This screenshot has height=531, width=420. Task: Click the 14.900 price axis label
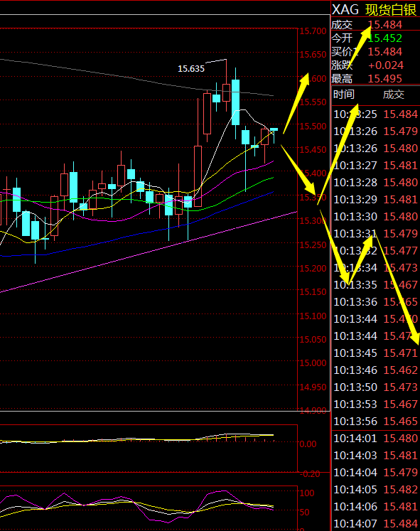[x=313, y=410]
